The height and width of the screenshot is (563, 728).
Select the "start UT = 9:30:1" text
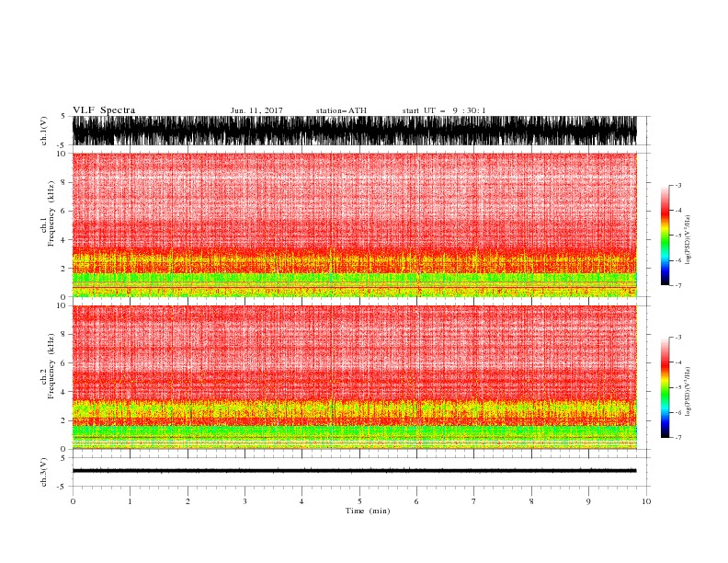[444, 110]
